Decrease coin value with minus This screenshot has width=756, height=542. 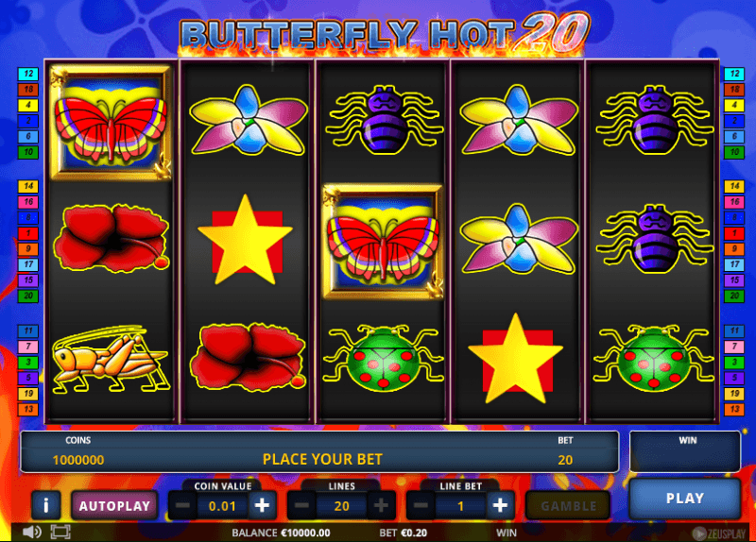coord(182,506)
